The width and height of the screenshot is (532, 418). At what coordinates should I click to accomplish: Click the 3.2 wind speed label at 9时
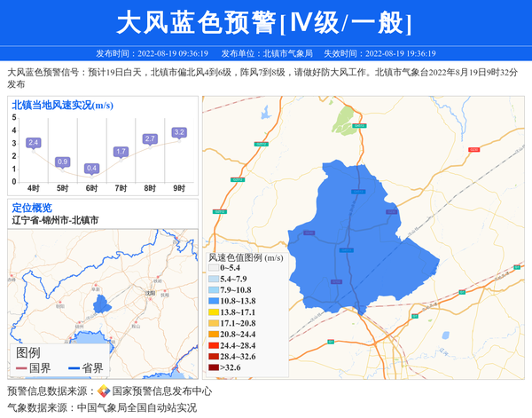point(179,133)
